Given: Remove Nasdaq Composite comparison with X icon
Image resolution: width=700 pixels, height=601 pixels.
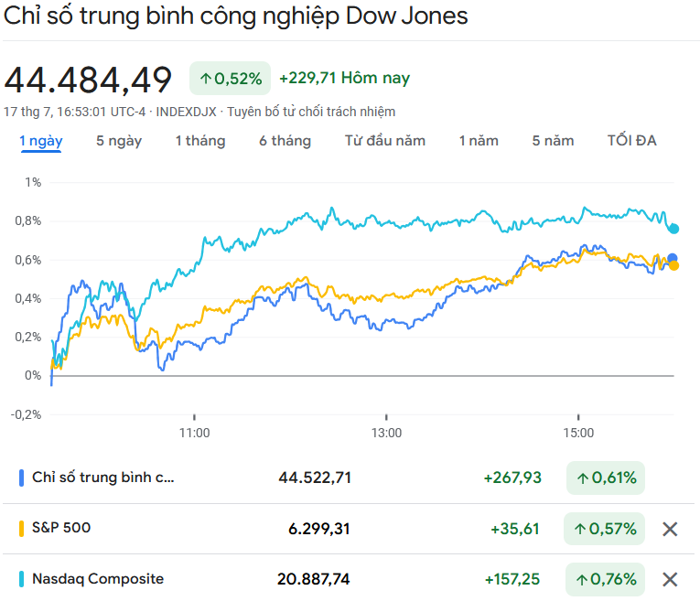Looking at the screenshot, I should tap(670, 579).
